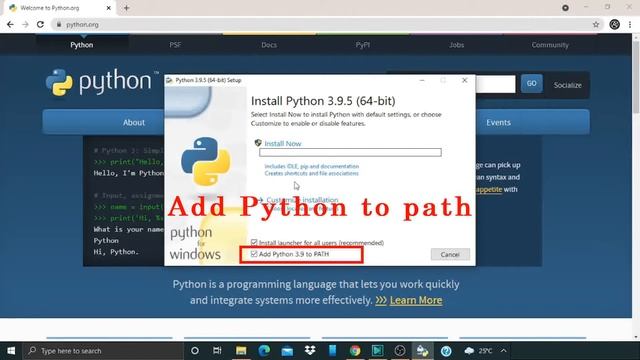The image size is (640, 360).
Task: Reload the python.org page
Action: coord(40,24)
